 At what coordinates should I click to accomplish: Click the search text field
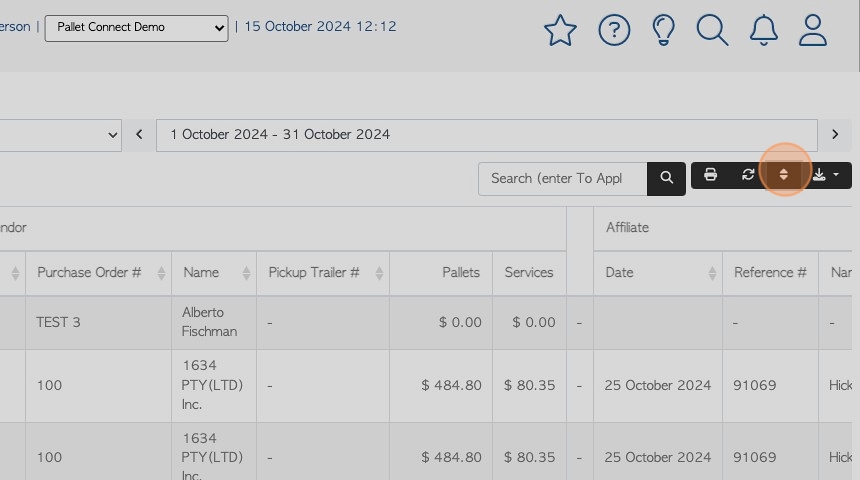562,179
